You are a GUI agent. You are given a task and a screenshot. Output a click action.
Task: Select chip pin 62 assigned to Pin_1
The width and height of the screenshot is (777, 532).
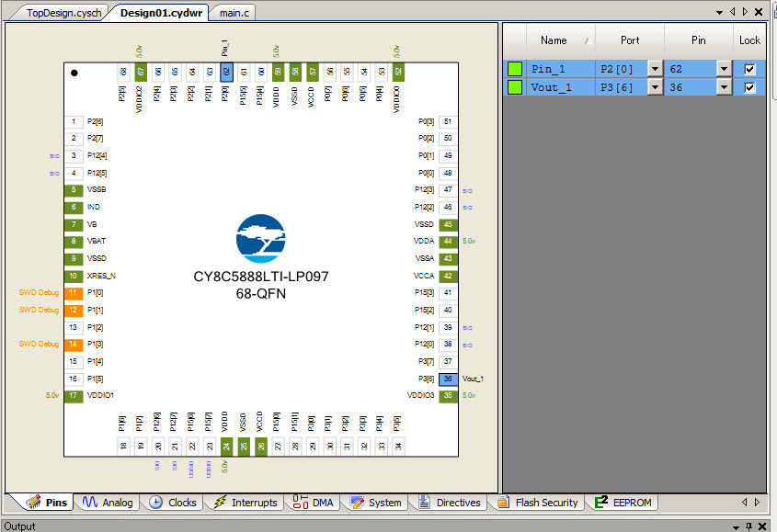click(x=226, y=73)
